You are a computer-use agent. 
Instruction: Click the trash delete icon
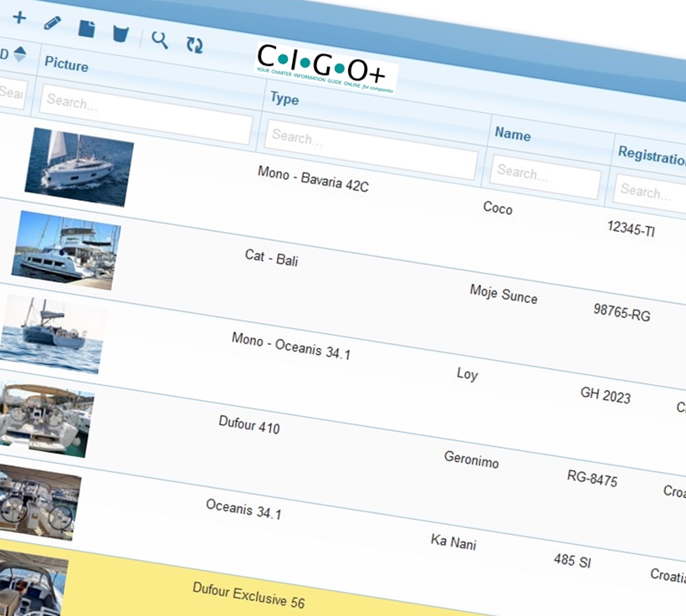pos(121,33)
